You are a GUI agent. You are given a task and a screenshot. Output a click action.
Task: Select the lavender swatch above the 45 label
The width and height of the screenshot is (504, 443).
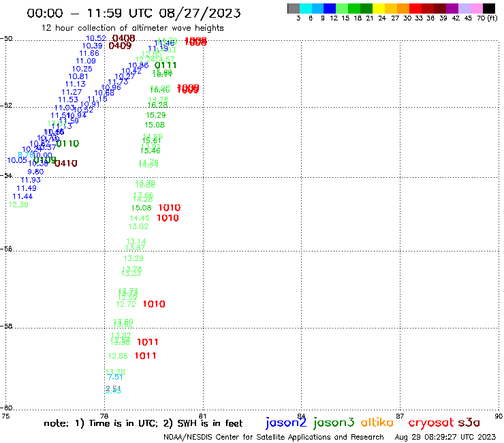[x=464, y=8]
